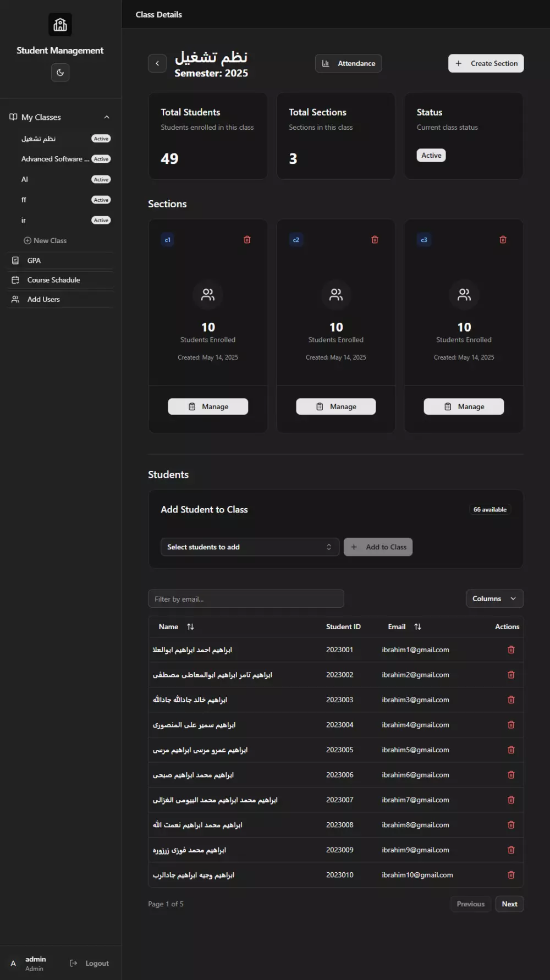Click the Total Students value 49

[169, 159]
